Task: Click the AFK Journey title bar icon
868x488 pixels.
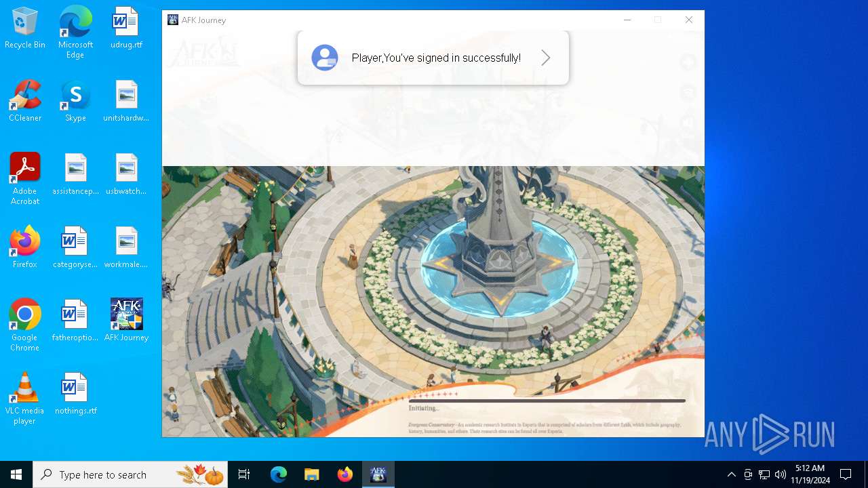Action: [x=173, y=20]
